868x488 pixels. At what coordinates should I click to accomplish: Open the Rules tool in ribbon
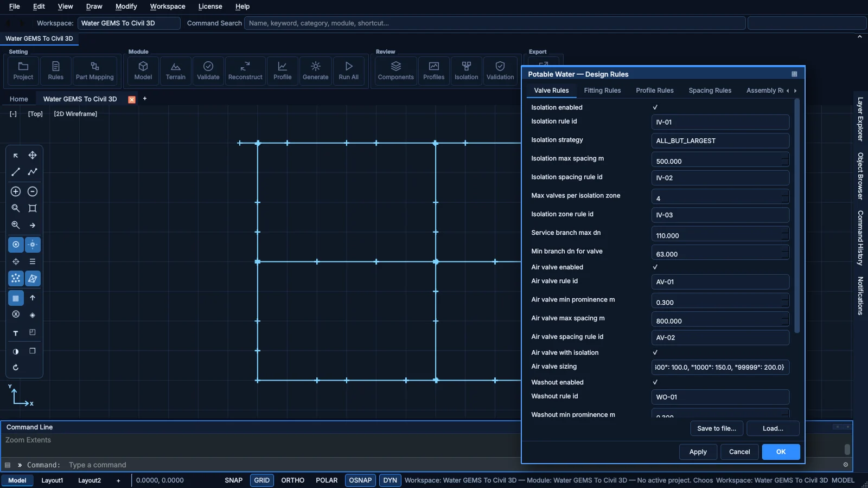pos(55,71)
